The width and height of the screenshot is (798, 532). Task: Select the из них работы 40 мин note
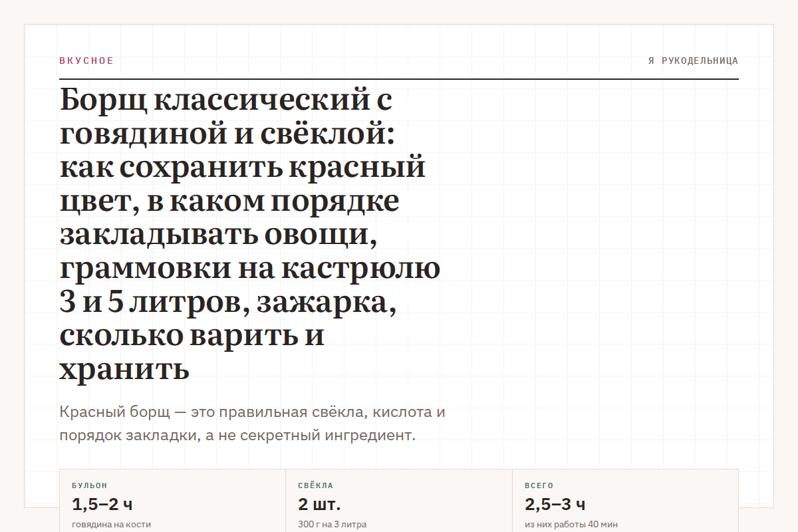point(571,524)
